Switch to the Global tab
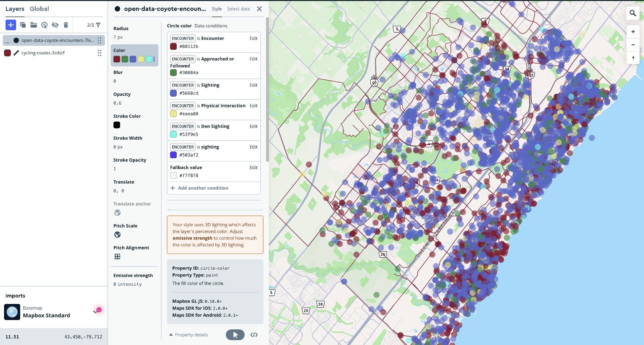This screenshot has height=345, width=644. (39, 9)
